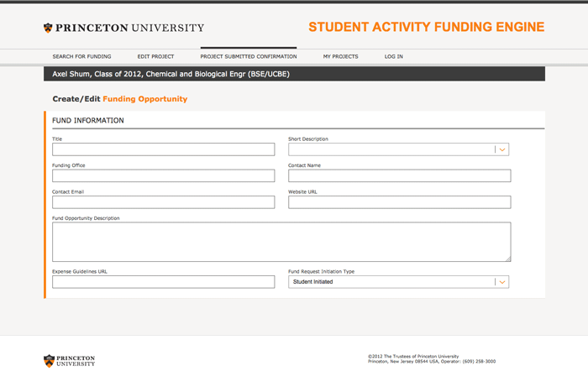The image size is (588, 392).
Task: Click the Contact Name field
Action: tap(399, 176)
